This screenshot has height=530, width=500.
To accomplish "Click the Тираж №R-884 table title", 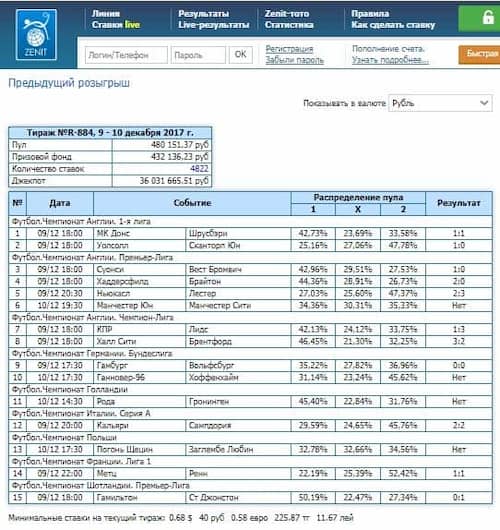I will point(110,132).
